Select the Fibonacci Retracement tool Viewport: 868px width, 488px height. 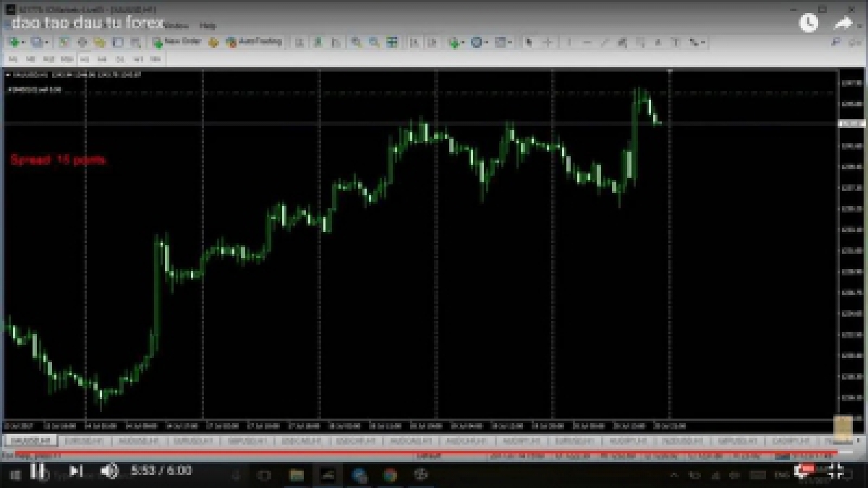coord(639,43)
